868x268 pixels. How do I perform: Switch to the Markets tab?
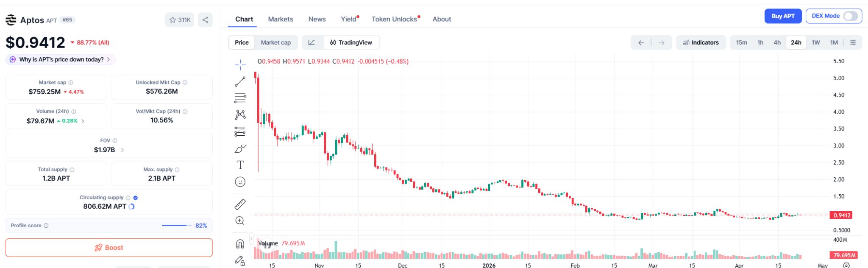(280, 19)
